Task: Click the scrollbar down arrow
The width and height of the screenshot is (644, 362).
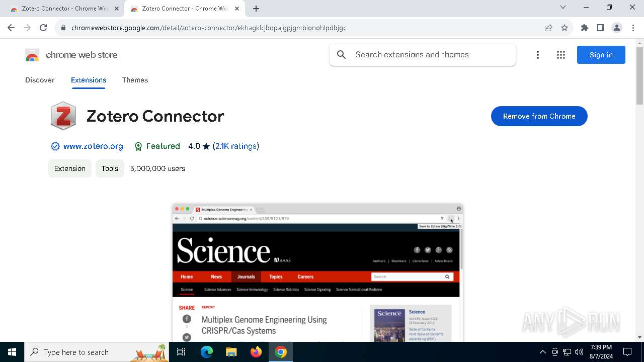Action: coord(639,337)
